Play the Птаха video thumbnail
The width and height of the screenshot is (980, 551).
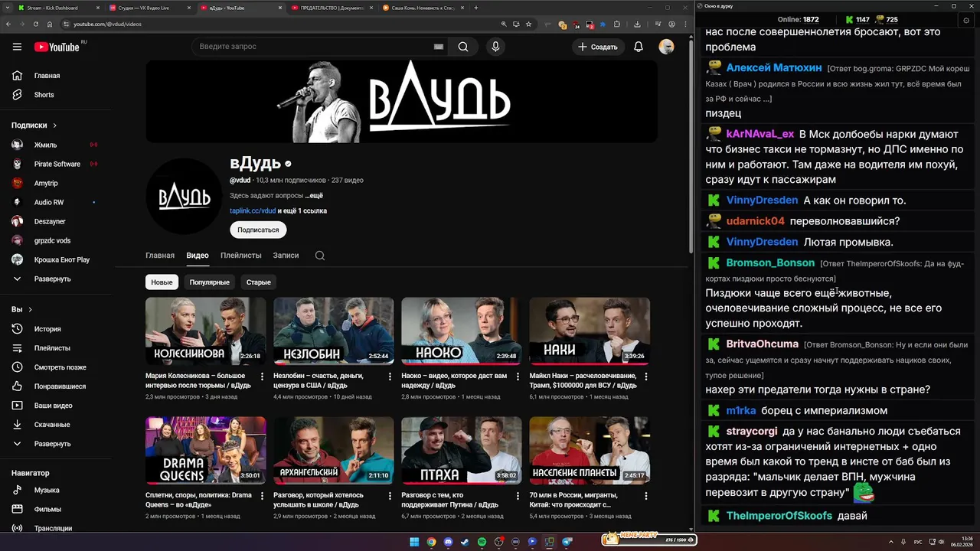tap(462, 451)
